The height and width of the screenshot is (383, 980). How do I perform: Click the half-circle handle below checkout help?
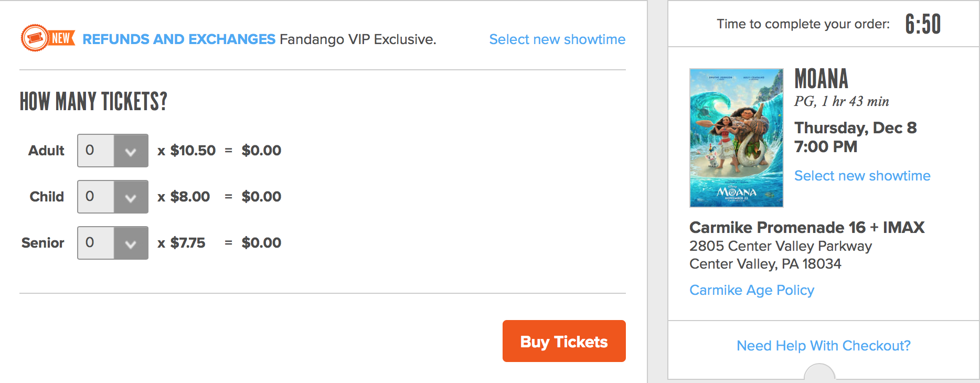819,374
